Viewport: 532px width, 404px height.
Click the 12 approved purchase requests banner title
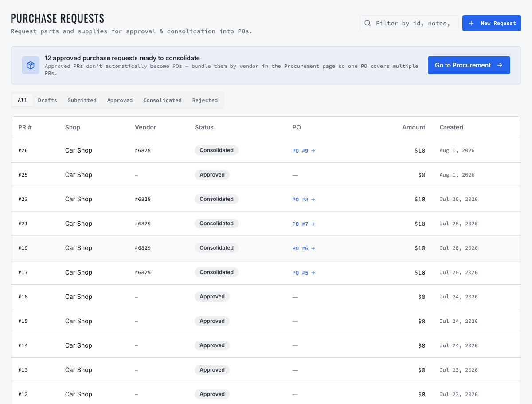(122, 58)
